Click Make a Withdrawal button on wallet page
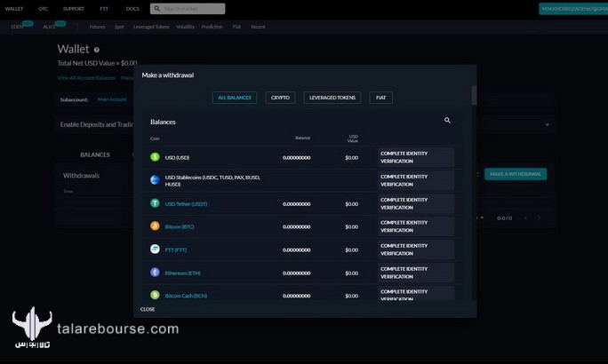 click(516, 174)
